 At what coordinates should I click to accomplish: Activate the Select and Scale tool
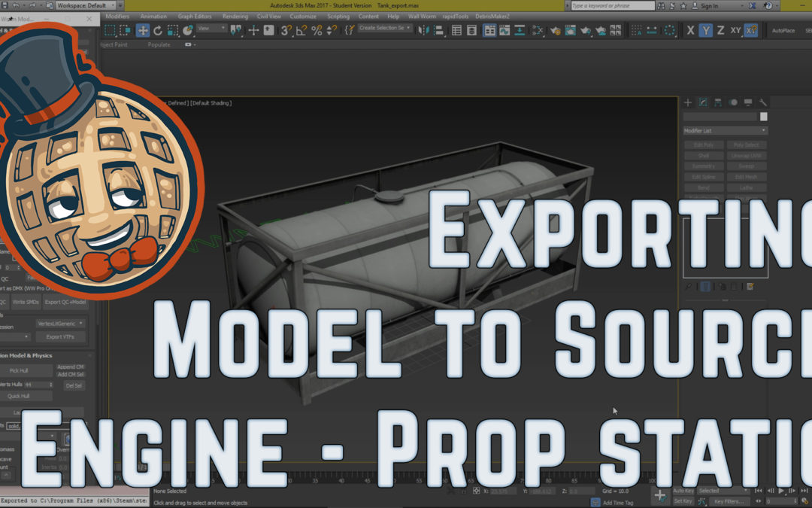(x=173, y=31)
